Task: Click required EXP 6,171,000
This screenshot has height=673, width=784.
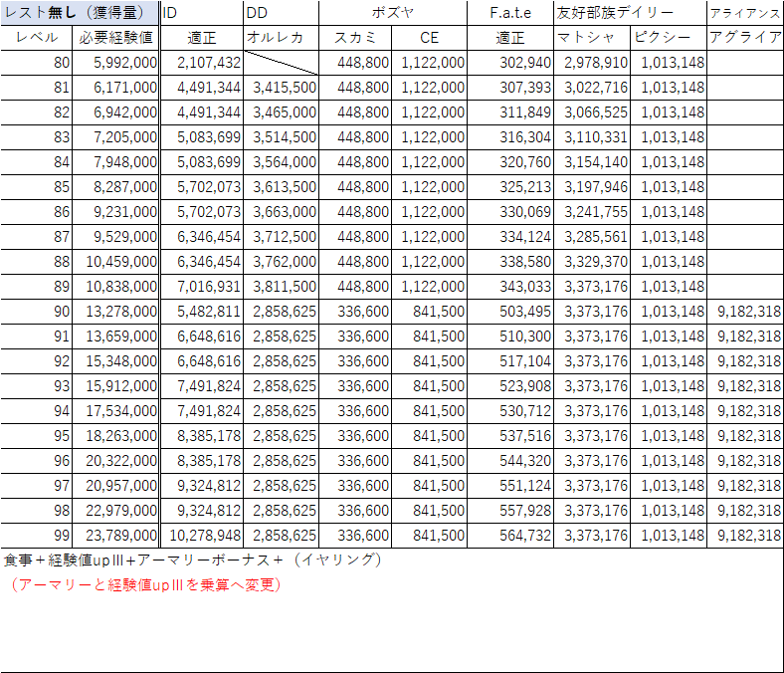Action: point(115,88)
